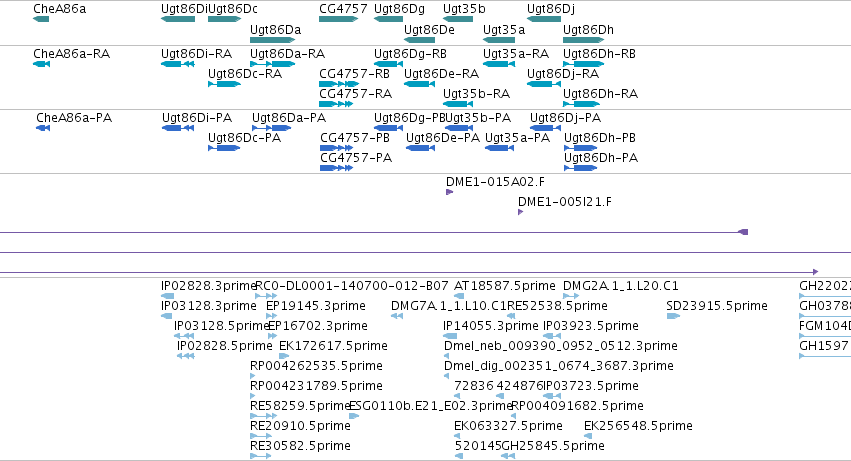851x461 pixels.
Task: Click the EK256548.5prime EST label
Action: pyautogui.click(x=638, y=426)
